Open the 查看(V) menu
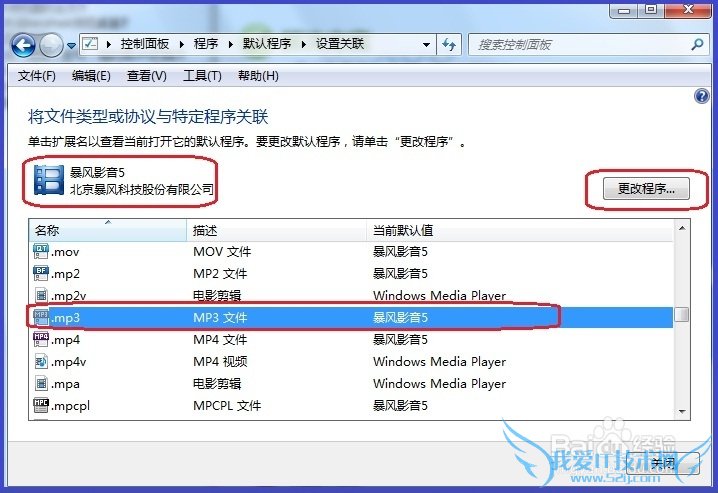718x493 pixels. 147,76
